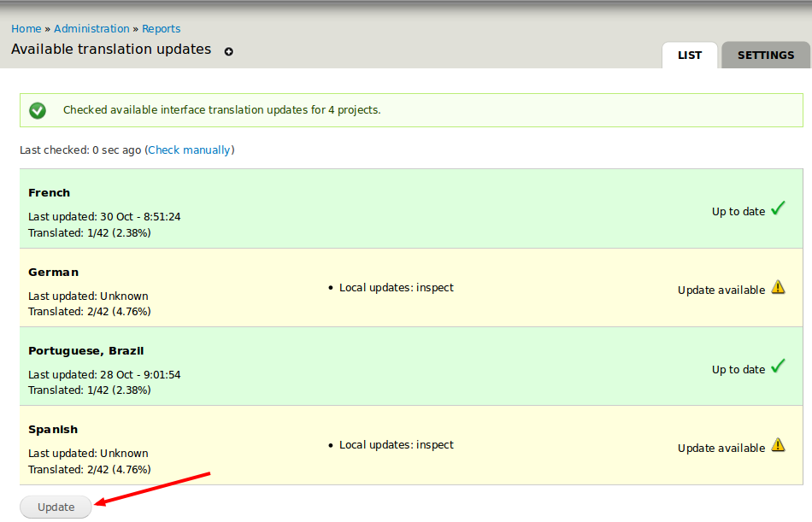Click 'Last updated: 28 Oct - 9:01:54' text
812x522 pixels.
coord(104,375)
